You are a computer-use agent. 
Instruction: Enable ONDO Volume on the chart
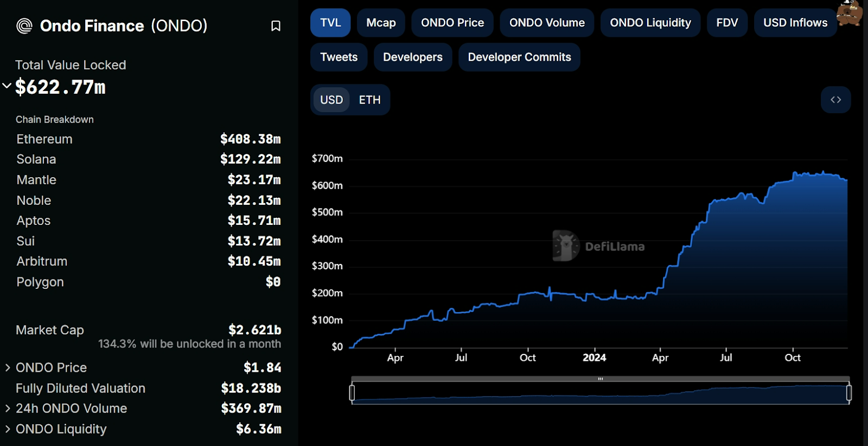pos(547,23)
